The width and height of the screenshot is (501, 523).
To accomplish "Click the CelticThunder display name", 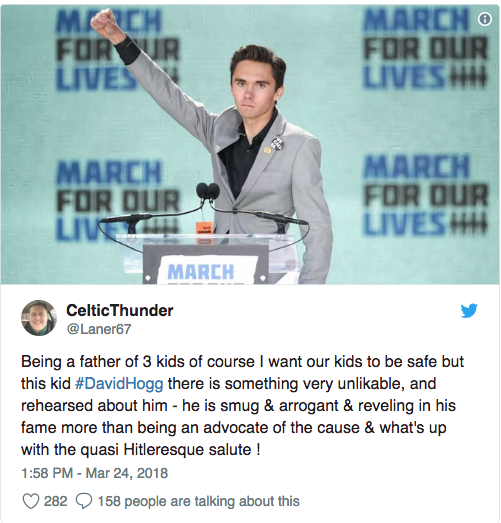I will 120,311.
